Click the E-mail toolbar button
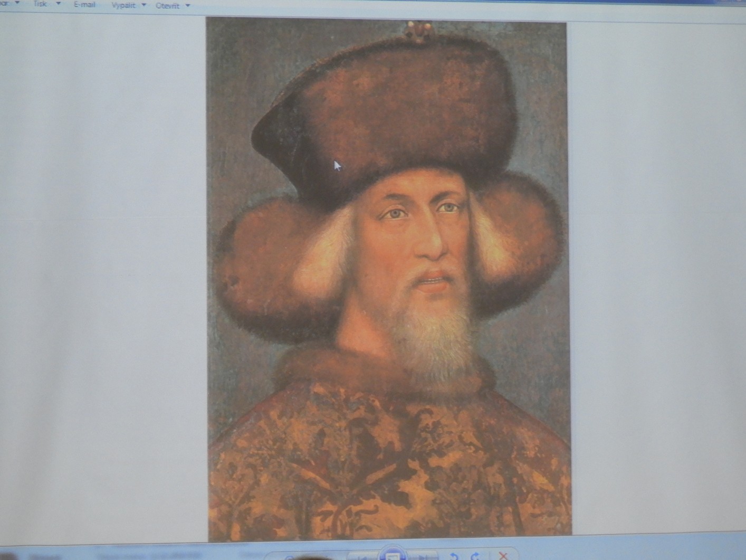Screen dimensions: 746x560 [84, 4]
